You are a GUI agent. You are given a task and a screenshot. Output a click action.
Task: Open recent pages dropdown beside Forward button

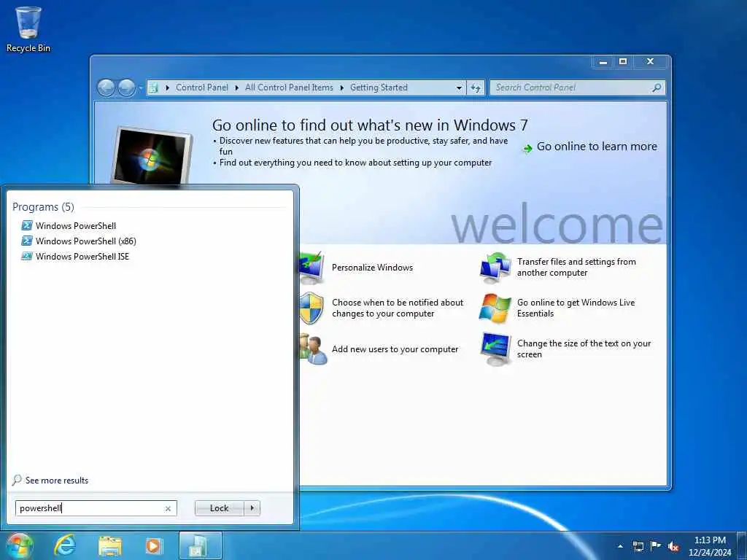point(140,88)
